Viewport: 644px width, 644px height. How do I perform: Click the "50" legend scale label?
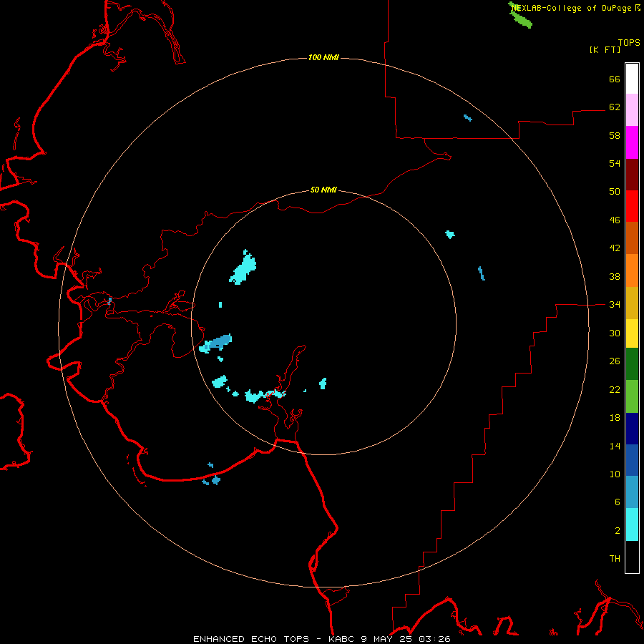tap(615, 192)
